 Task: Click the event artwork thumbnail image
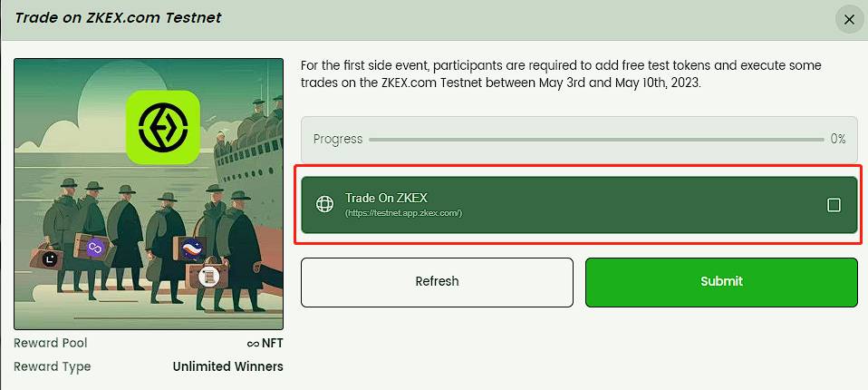coord(149,194)
